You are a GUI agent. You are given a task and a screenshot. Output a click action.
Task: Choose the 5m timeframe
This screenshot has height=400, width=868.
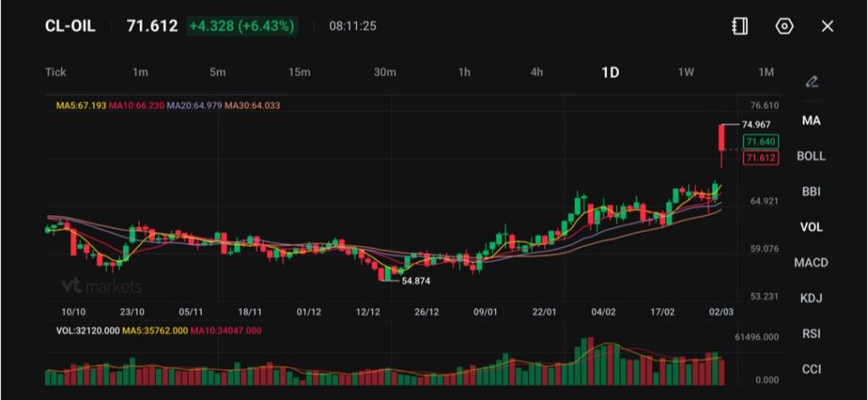click(218, 72)
